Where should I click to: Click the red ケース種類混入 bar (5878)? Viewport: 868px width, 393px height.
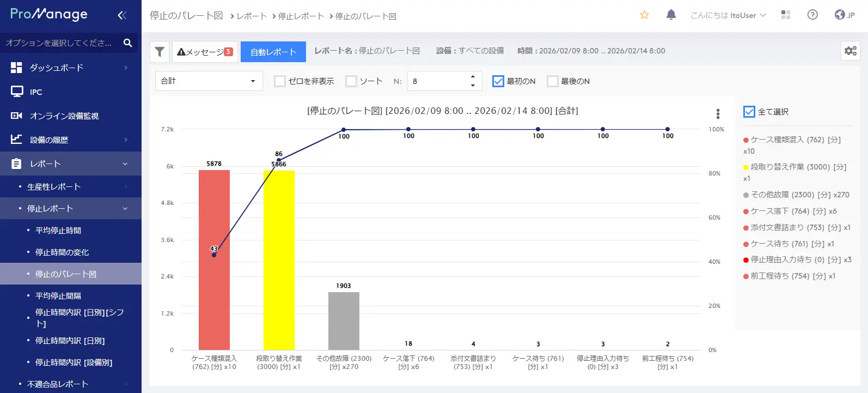[x=214, y=260]
